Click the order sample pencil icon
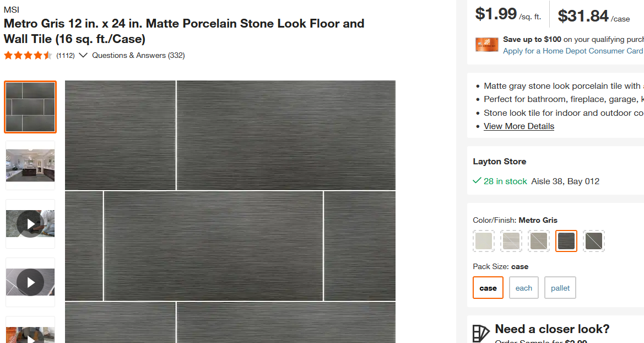The width and height of the screenshot is (644, 343). pyautogui.click(x=480, y=333)
